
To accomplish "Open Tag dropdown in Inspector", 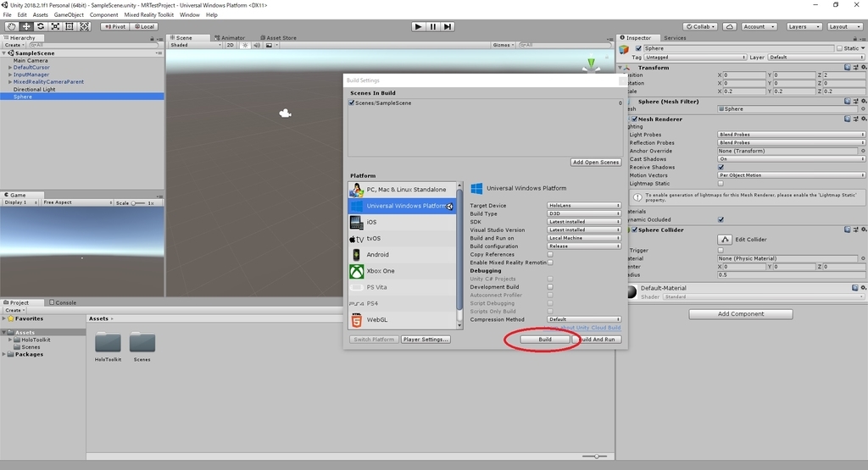I will tap(695, 57).
